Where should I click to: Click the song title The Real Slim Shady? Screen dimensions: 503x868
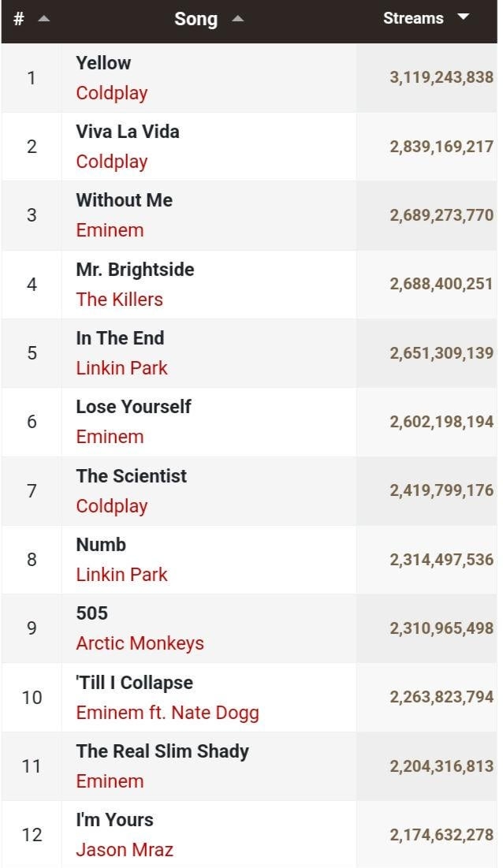pyautogui.click(x=162, y=751)
